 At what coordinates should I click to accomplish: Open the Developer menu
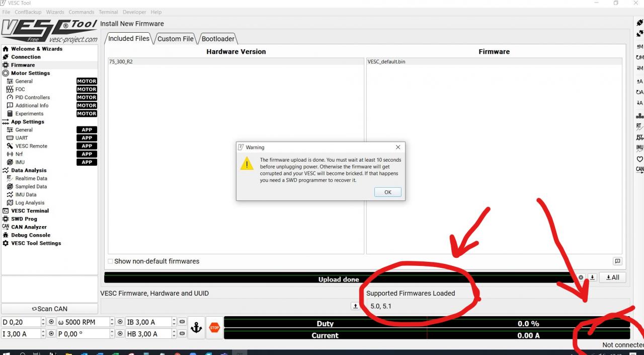(134, 12)
